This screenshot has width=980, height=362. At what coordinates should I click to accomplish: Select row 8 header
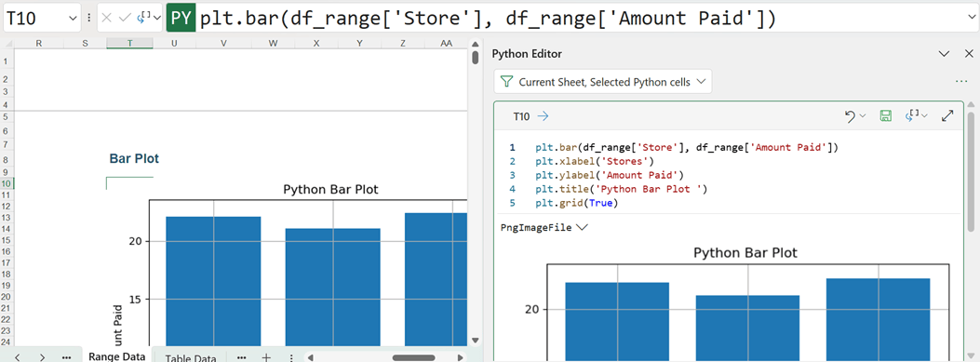pyautogui.click(x=7, y=159)
